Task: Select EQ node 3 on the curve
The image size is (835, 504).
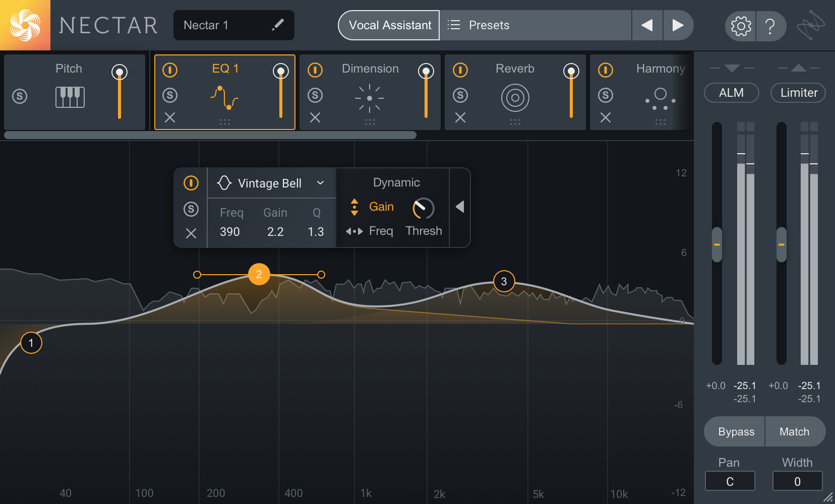Action: coord(504,281)
